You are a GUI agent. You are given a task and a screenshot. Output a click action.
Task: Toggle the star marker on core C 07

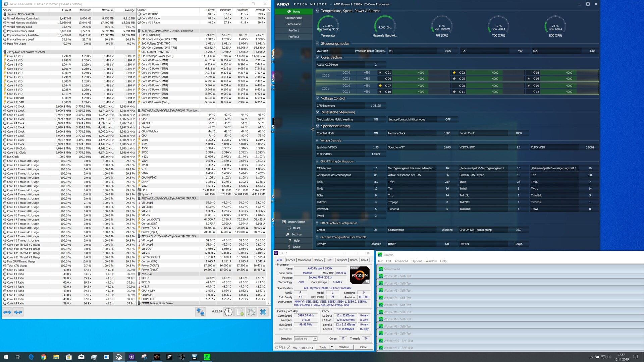[380, 86]
